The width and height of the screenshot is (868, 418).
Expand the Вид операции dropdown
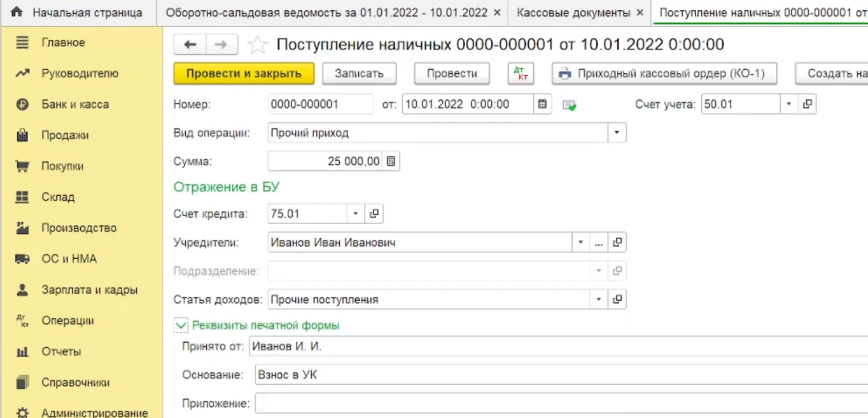pyautogui.click(x=617, y=133)
